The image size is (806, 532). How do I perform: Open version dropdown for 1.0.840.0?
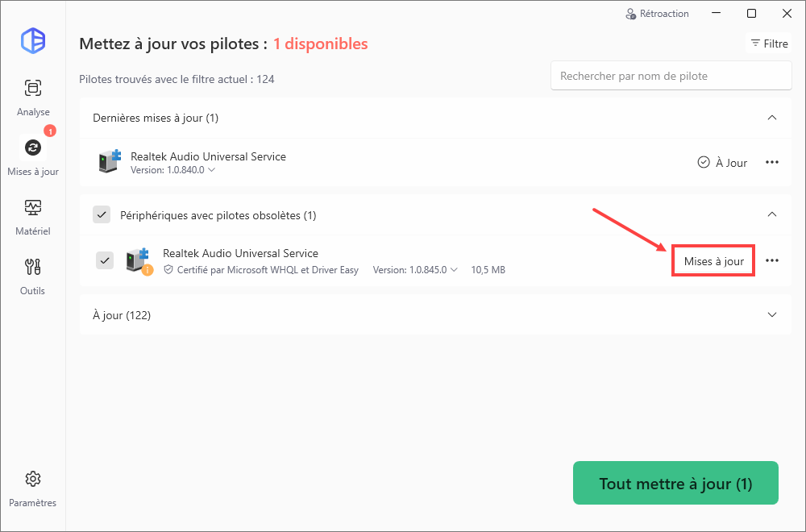click(x=211, y=170)
